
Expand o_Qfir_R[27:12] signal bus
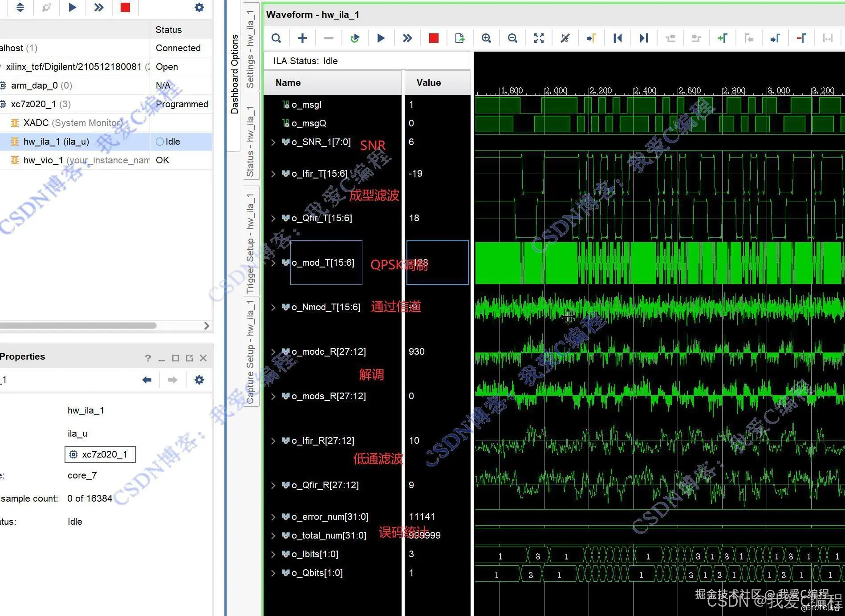273,486
